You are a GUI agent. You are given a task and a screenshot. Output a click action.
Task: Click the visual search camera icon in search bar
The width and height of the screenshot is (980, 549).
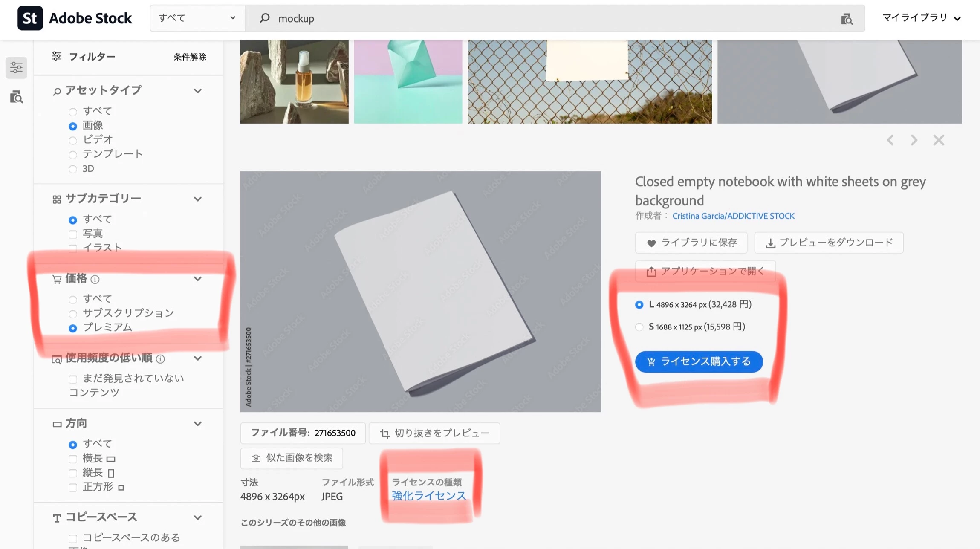[x=847, y=19]
